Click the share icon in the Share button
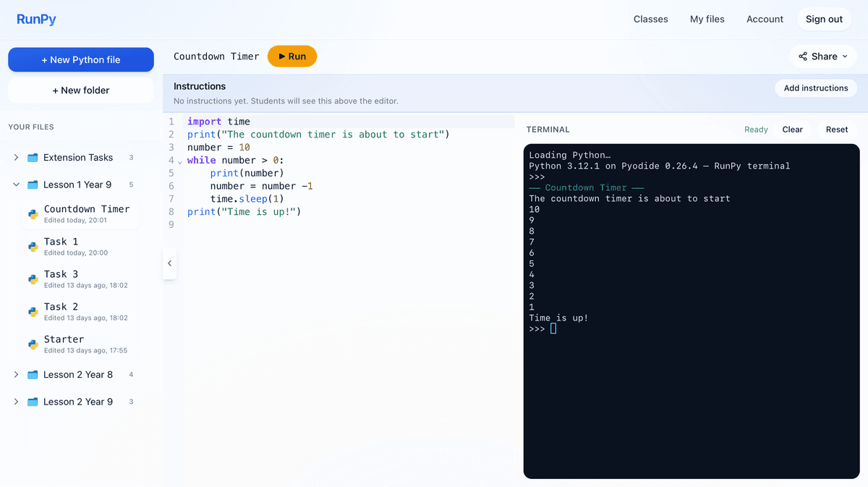The height and width of the screenshot is (487, 868). 803,56
